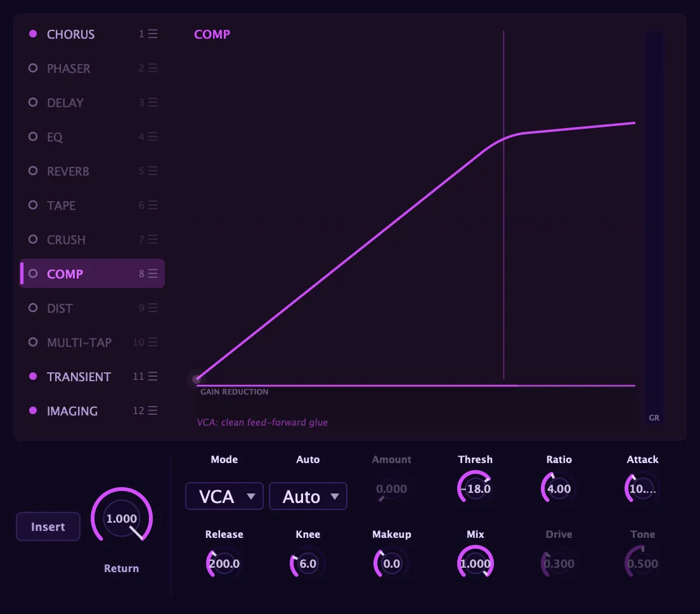Click the COMP reorder handle icon
The height and width of the screenshot is (614, 700).
153,273
